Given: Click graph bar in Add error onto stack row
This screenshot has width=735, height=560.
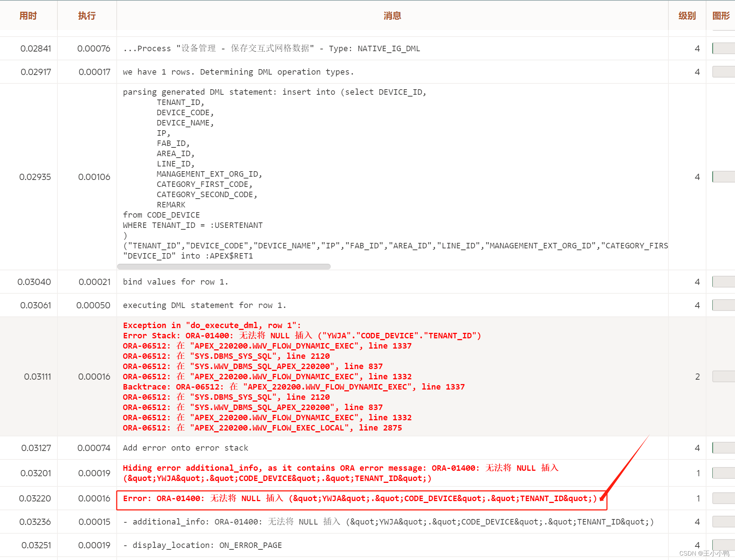Looking at the screenshot, I should pyautogui.click(x=723, y=448).
